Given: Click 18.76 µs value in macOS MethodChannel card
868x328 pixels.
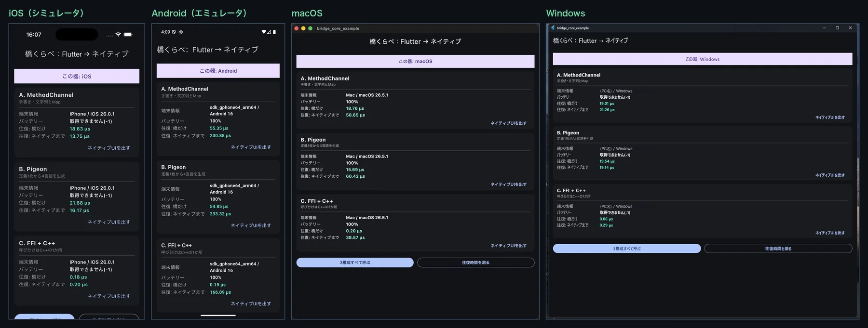Looking at the screenshot, I should tap(355, 108).
